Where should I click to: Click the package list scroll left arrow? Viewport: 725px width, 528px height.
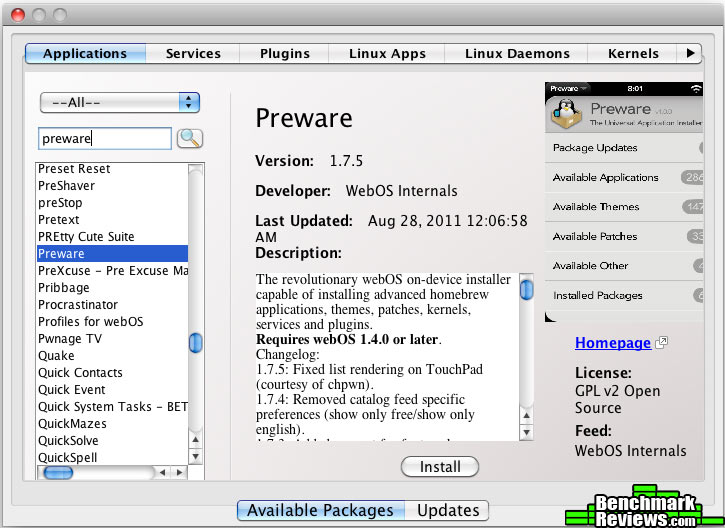(162, 473)
